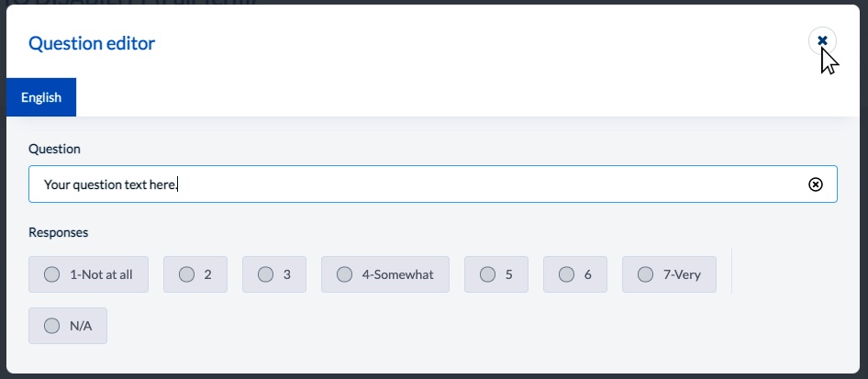Switch to the English language tab
This screenshot has height=379, width=868.
[x=41, y=97]
